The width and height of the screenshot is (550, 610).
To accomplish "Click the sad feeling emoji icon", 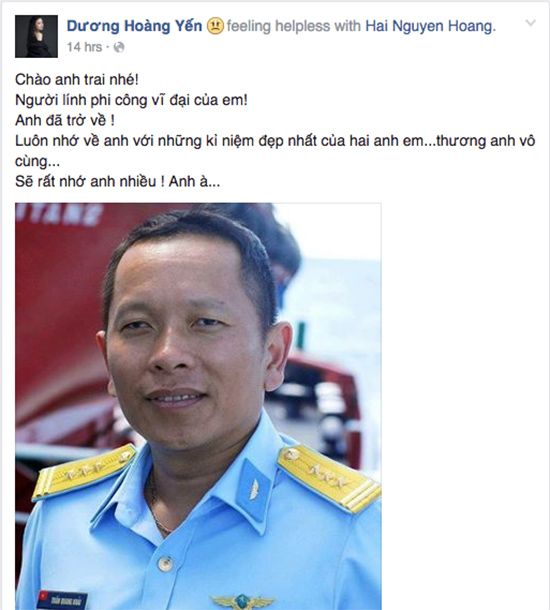I will coord(215,26).
